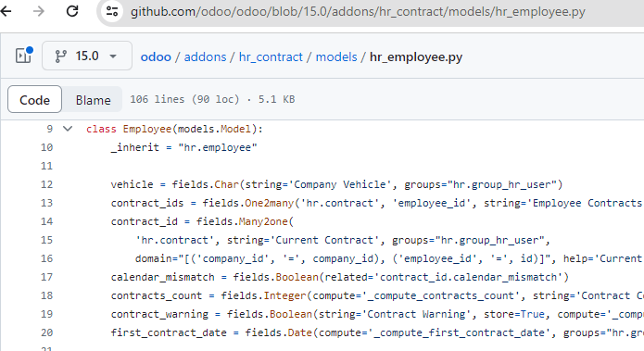This screenshot has height=351, width=644.
Task: Click the git branch icon
Action: pyautogui.click(x=61, y=56)
